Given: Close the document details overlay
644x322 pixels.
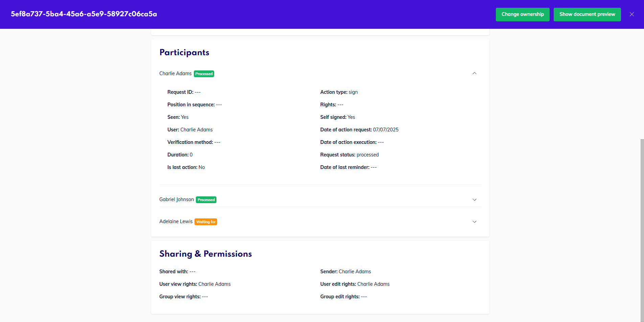Looking at the screenshot, I should coord(632,14).
